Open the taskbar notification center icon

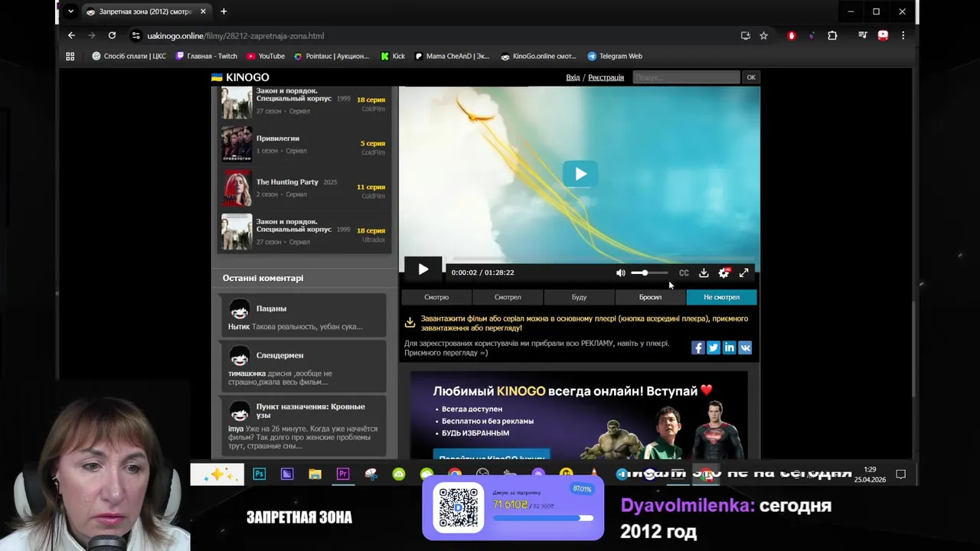pyautogui.click(x=901, y=474)
